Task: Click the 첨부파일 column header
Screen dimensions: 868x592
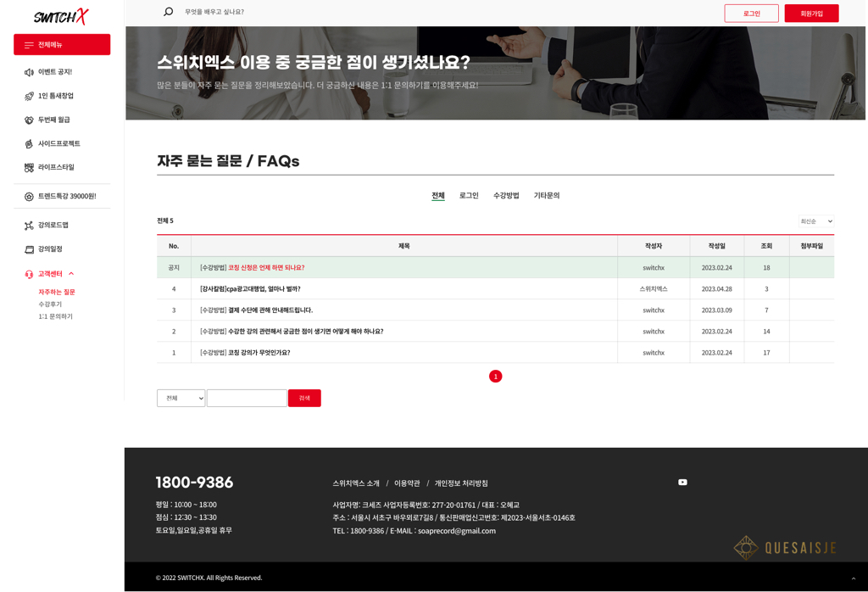Action: (812, 246)
